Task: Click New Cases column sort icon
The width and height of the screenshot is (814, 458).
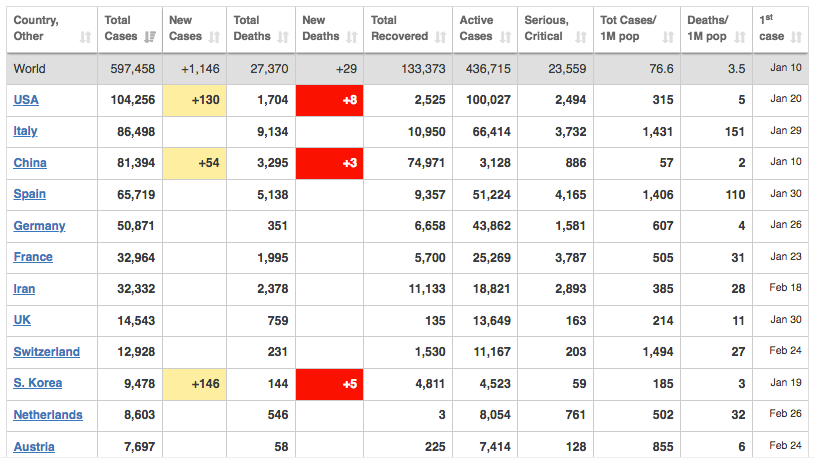Action: click(214, 37)
